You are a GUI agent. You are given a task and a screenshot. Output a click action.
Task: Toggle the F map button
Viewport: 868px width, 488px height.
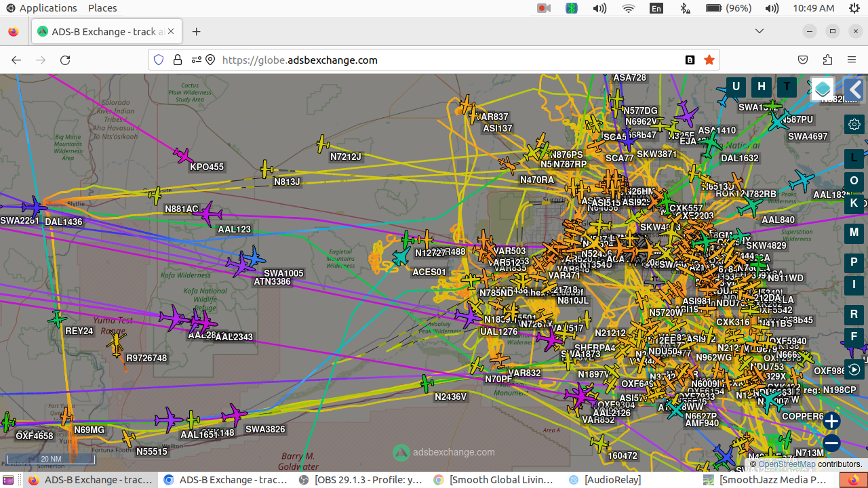(854, 337)
